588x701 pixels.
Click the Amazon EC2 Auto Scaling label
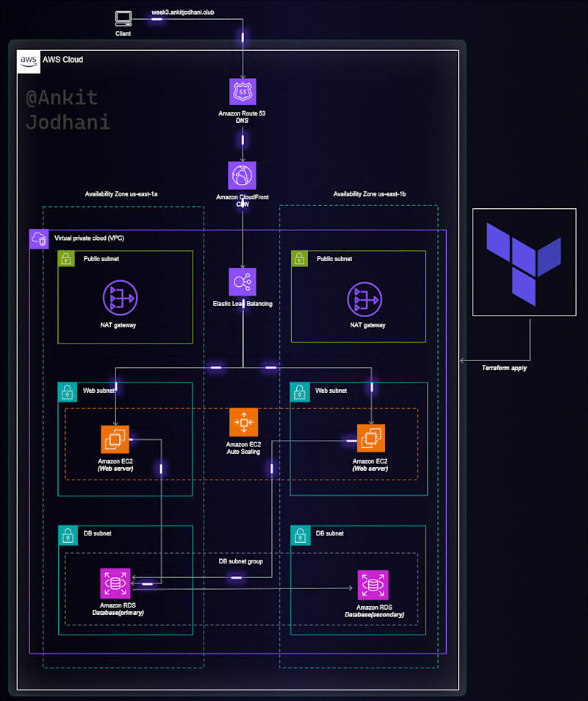(243, 448)
